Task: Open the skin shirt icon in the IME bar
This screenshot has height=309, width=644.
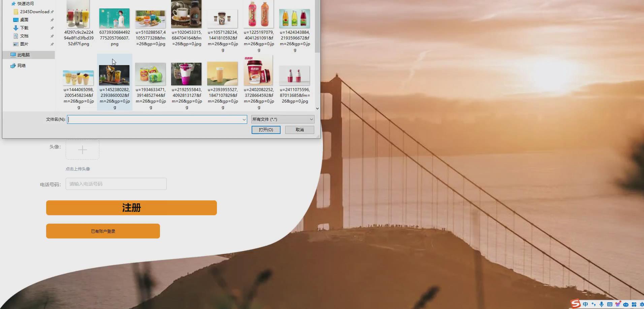Action: tap(618, 304)
